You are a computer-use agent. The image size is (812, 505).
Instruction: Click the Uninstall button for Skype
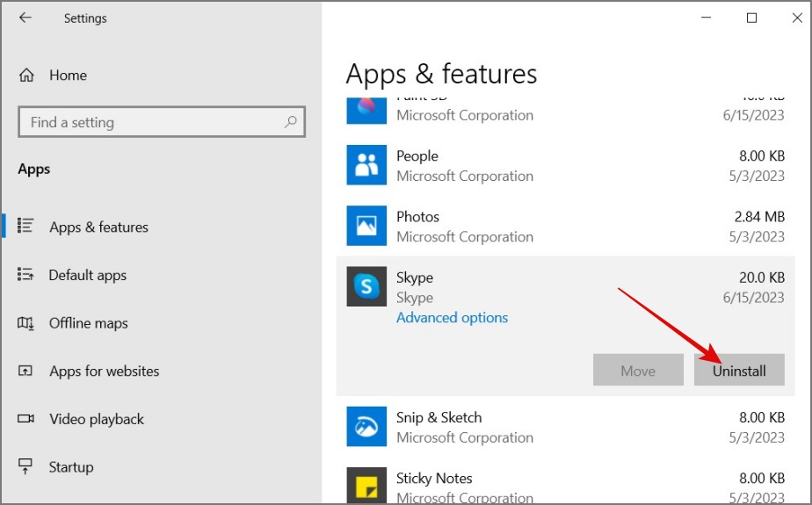click(739, 370)
